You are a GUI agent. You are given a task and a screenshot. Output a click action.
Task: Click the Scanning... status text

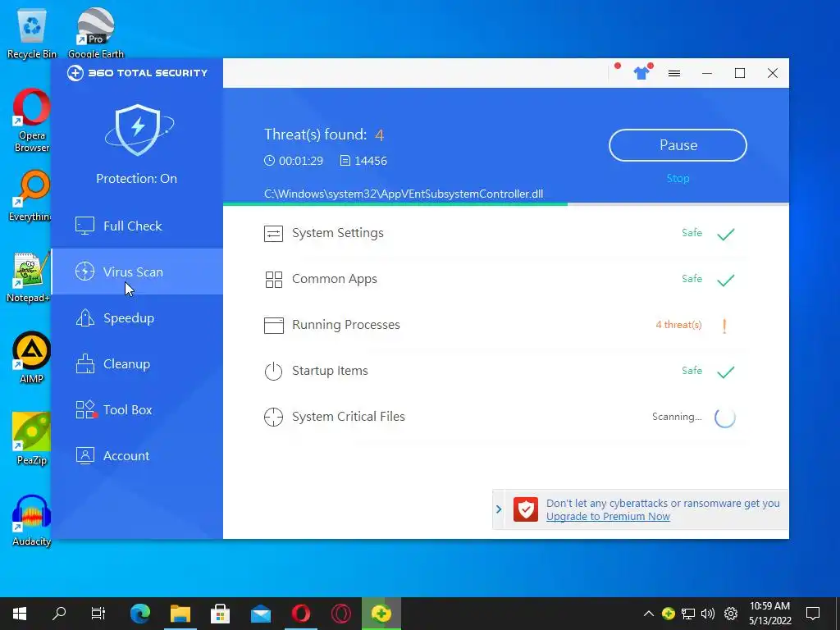point(677,417)
